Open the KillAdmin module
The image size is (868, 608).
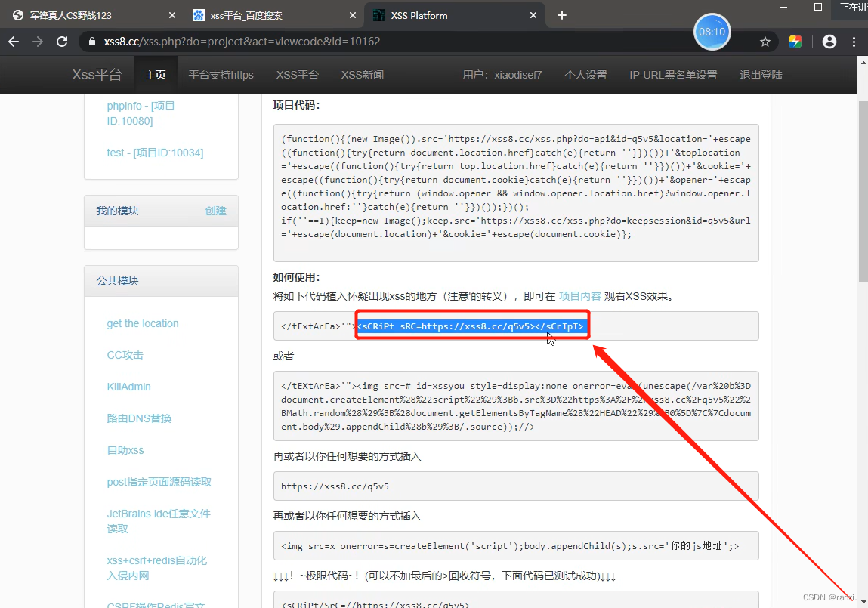coord(129,387)
